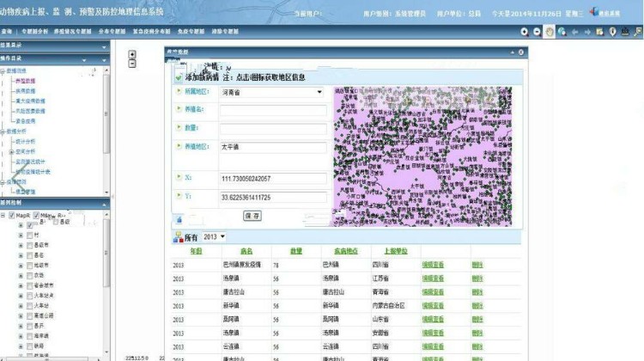Enable the 地级市 layer checkbox
The height and width of the screenshot is (361, 644).
(x=29, y=266)
